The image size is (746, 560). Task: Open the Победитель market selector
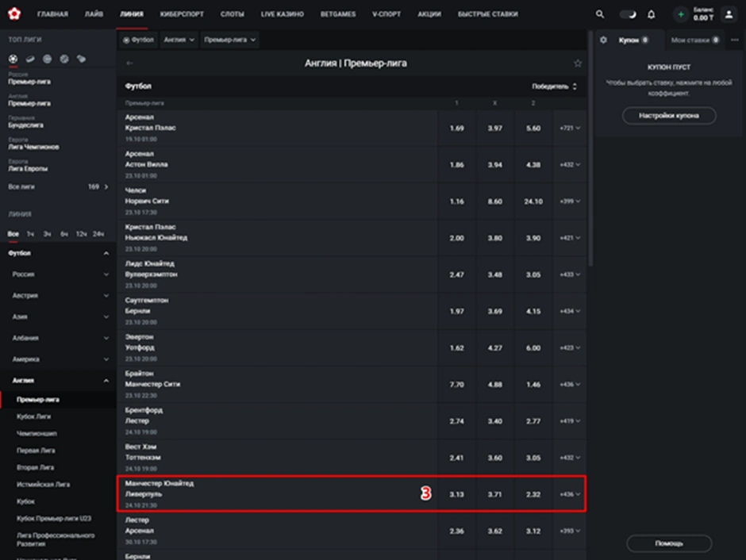point(554,86)
